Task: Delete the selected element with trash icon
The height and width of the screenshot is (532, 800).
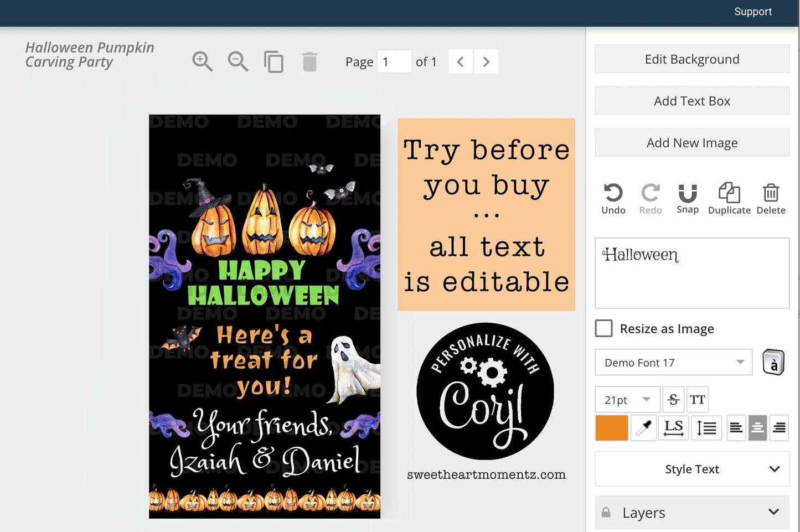Action: (771, 199)
